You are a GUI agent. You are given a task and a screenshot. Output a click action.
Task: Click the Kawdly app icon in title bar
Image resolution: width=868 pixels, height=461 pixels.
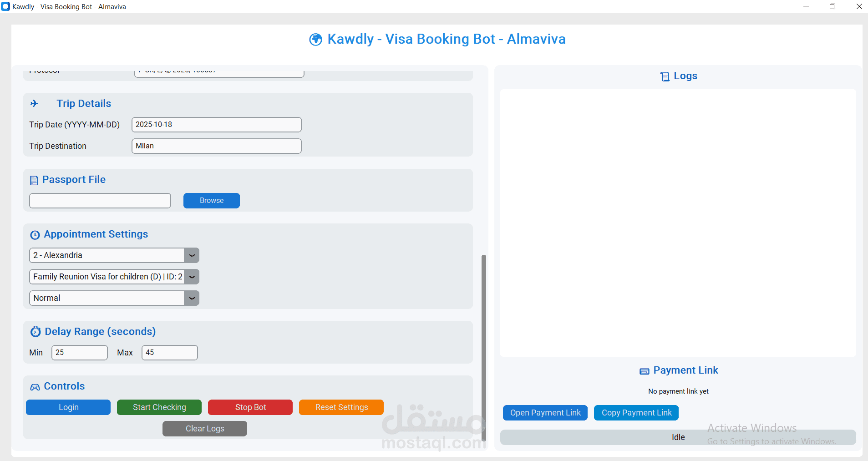coord(5,7)
